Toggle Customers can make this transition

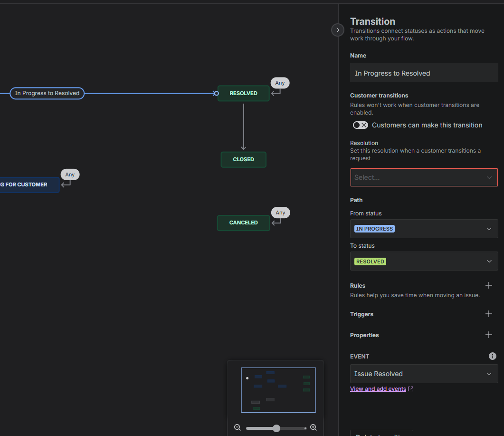[x=360, y=125]
